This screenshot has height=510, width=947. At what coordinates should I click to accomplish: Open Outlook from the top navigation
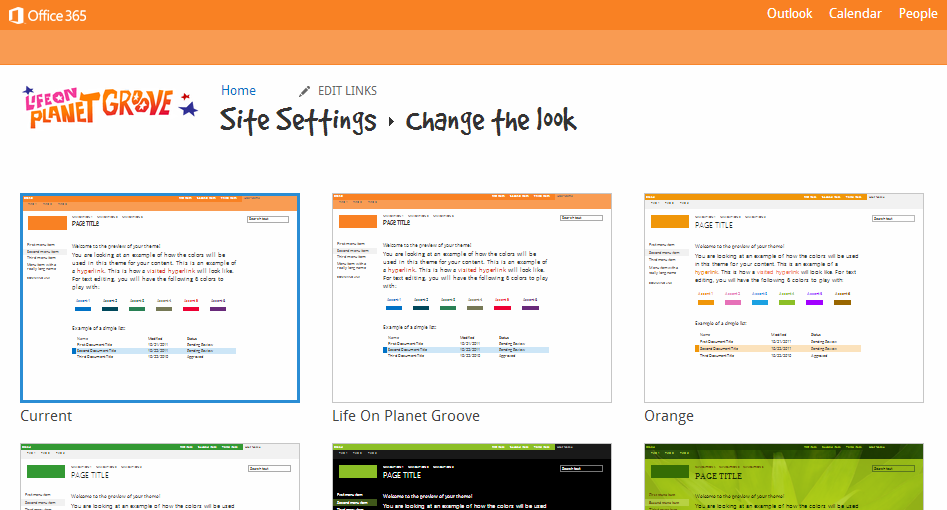pos(789,13)
